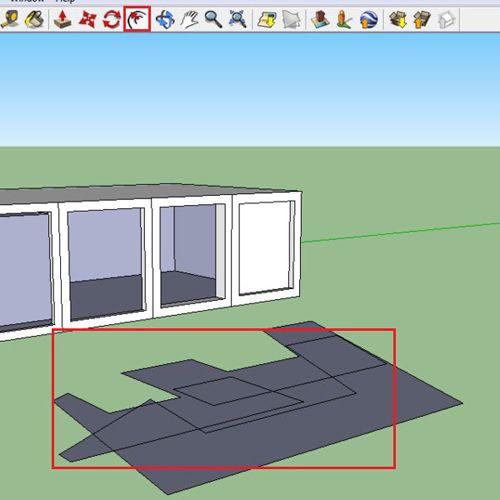The width and height of the screenshot is (500, 500).
Task: Click the green axis line
Action: coord(401,233)
